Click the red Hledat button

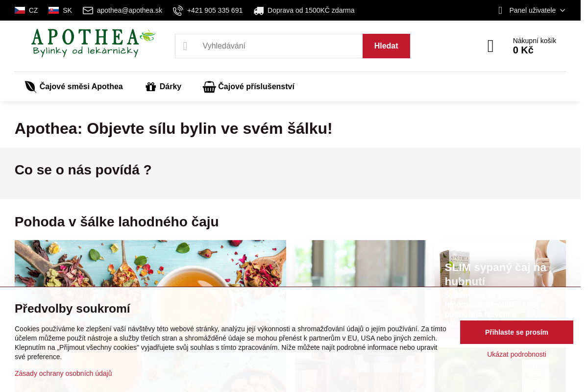(x=386, y=46)
